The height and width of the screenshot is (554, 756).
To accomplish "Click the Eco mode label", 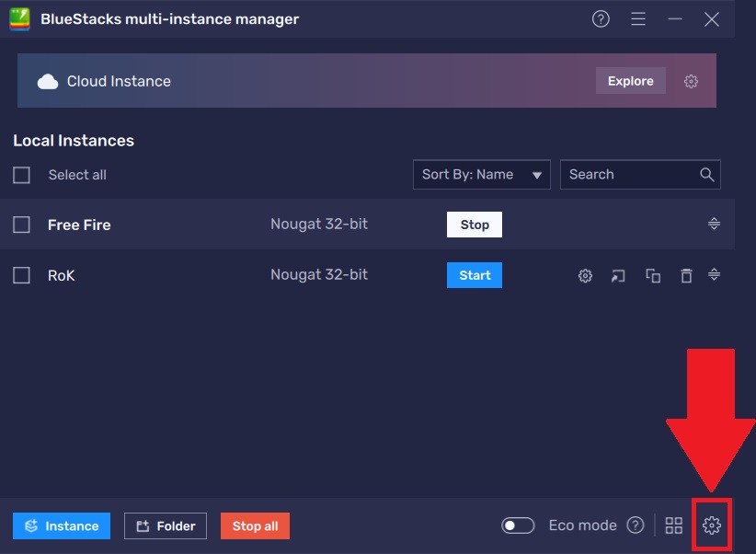I will click(582, 525).
